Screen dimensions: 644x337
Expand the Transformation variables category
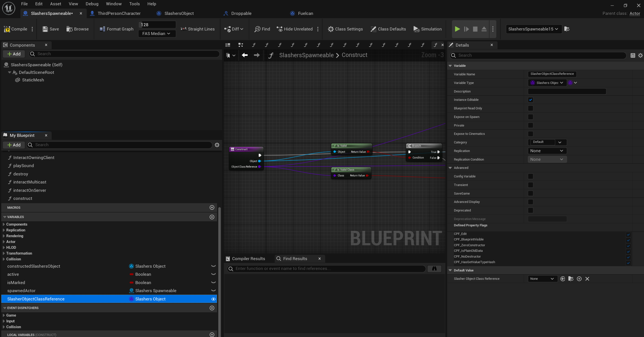coord(4,253)
